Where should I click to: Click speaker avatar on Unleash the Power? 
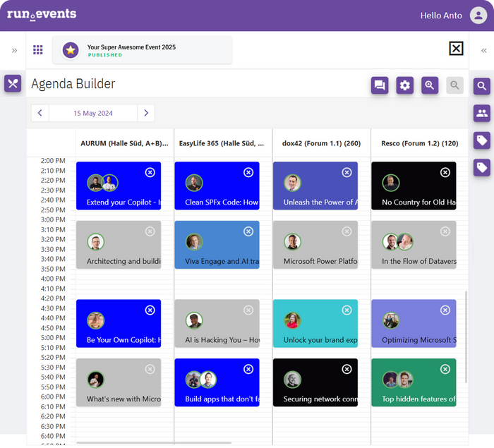pos(292,183)
